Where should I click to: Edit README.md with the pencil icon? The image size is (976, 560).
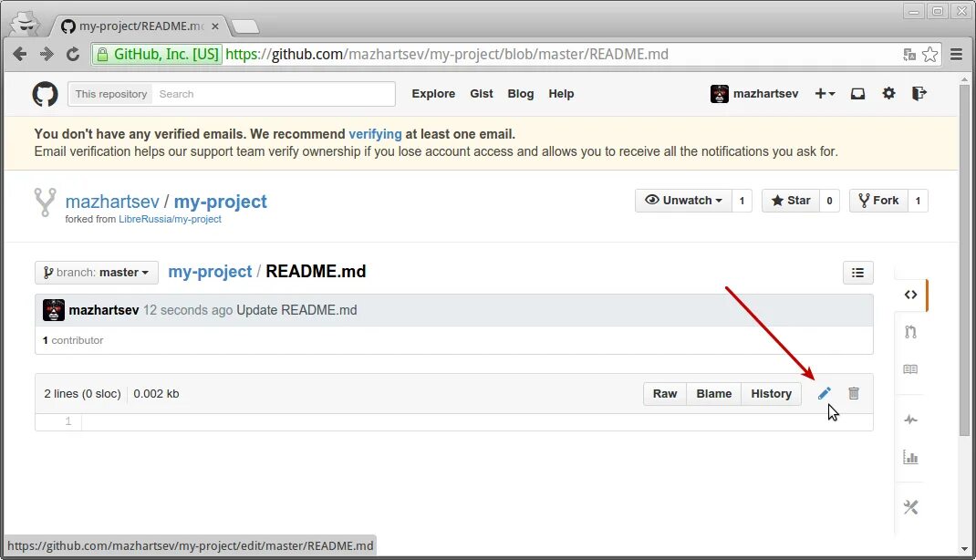coord(824,393)
